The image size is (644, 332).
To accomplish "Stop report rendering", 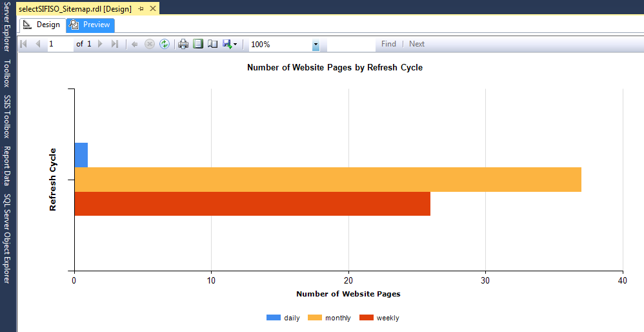I will [x=149, y=44].
